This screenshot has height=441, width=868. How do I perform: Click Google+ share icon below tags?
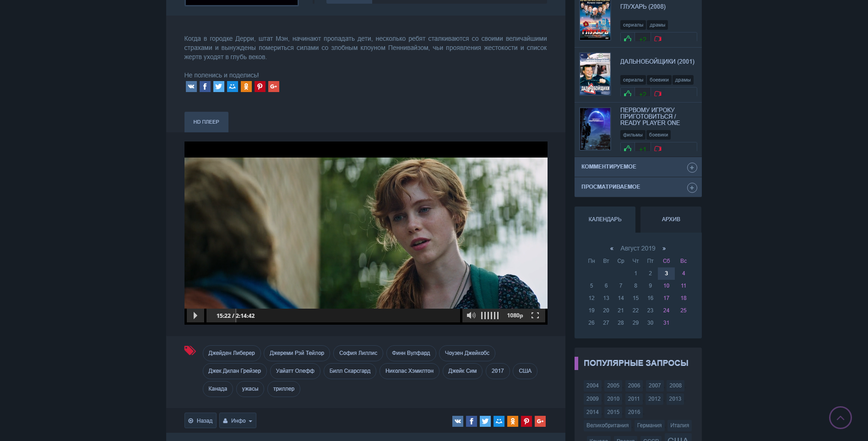tap(540, 421)
